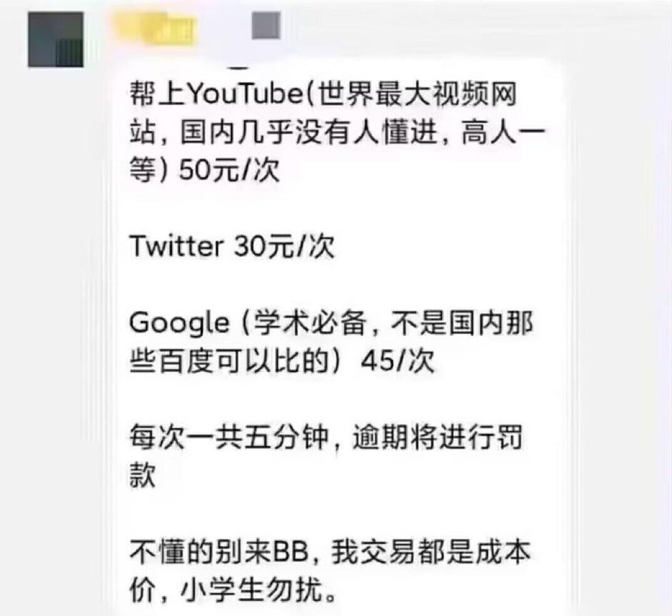Click the text 我交易都是成本
Screen dimensions: 672x616
[431, 552]
